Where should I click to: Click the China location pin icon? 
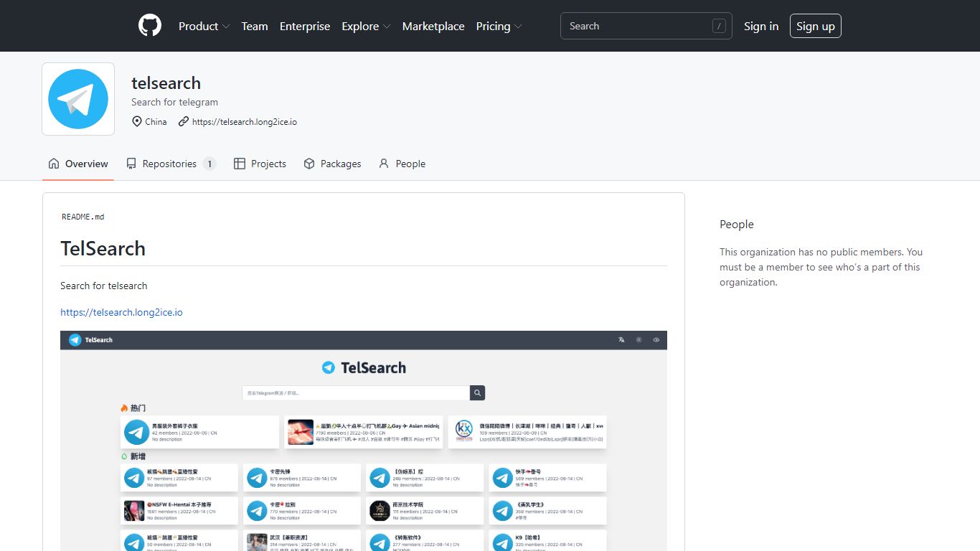137,121
